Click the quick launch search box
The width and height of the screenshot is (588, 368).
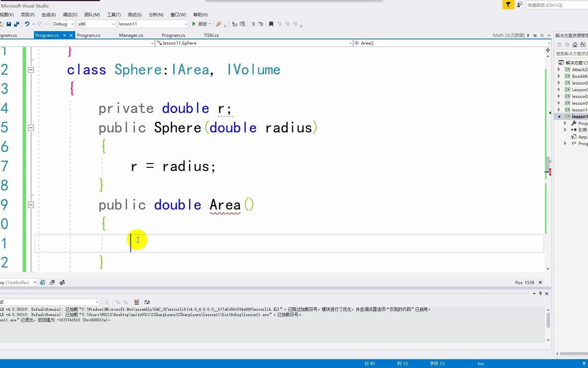point(557,5)
